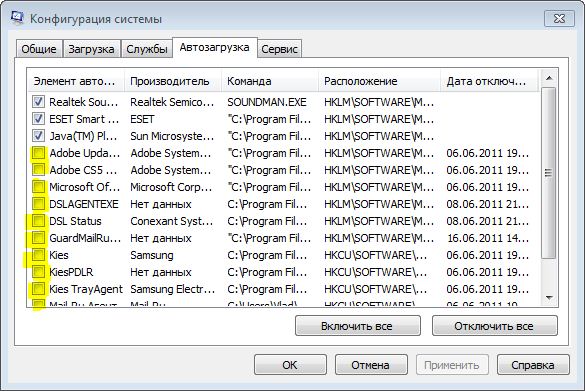Image resolution: width=585 pixels, height=391 pixels.
Task: Enable the Kies TrayAgent checkbox
Action: click(x=38, y=289)
